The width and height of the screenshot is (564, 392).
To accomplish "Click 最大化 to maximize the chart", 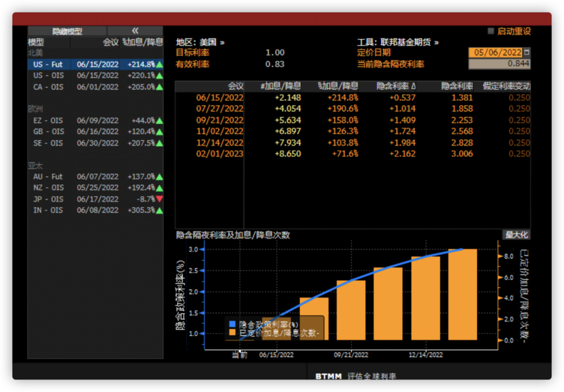I will (516, 235).
